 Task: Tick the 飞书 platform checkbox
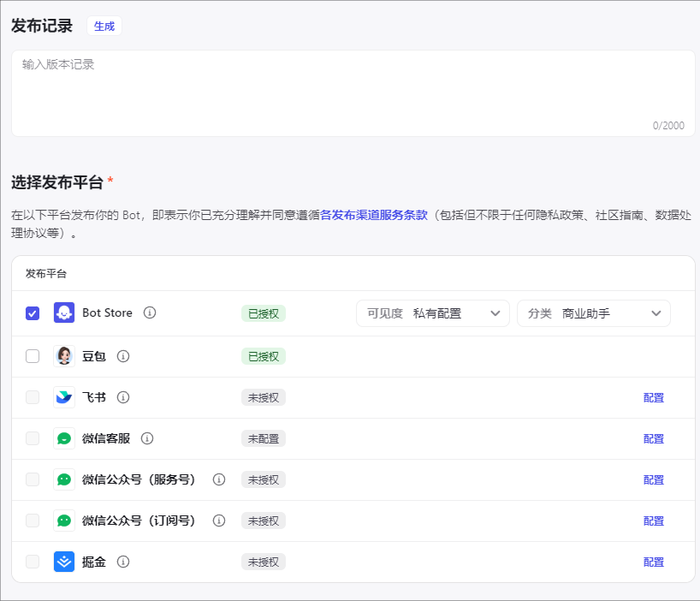coord(33,397)
